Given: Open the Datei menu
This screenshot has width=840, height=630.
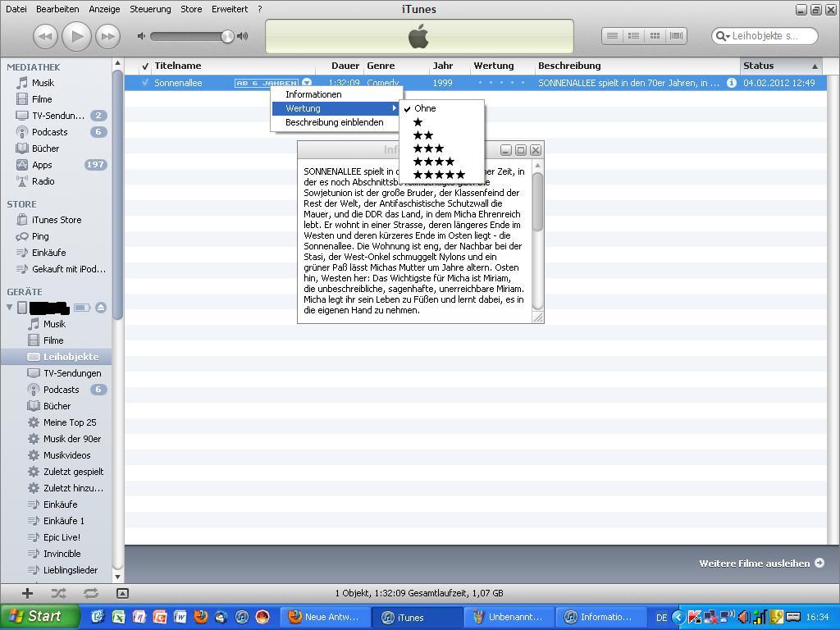Looking at the screenshot, I should coord(16,9).
